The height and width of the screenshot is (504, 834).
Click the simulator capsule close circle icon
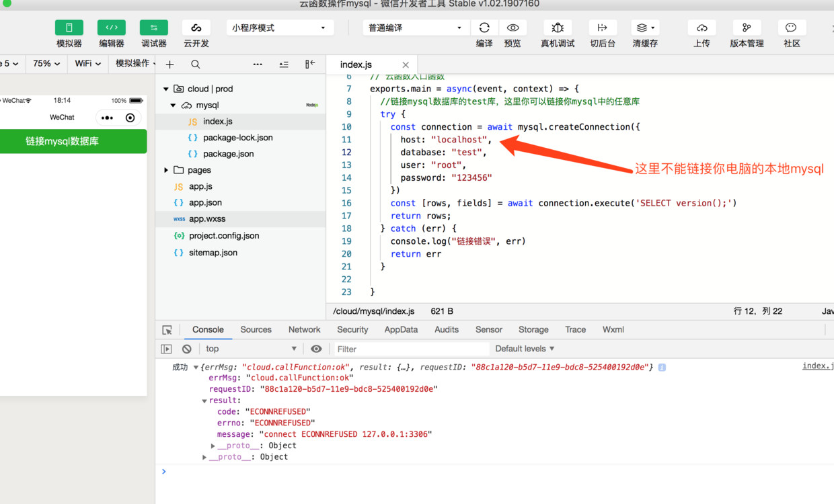click(x=130, y=118)
